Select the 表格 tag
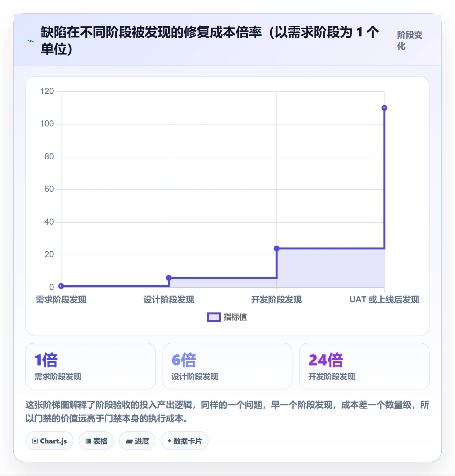This screenshot has width=455, height=476. tap(96, 441)
